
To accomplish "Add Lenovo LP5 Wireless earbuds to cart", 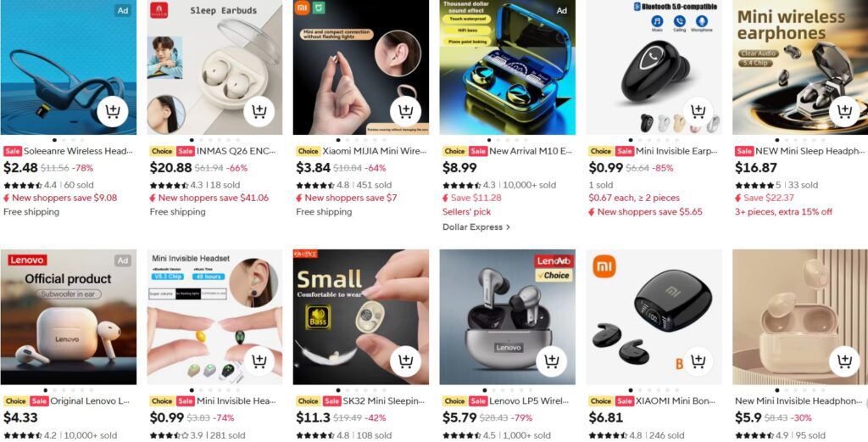I will click(x=552, y=361).
